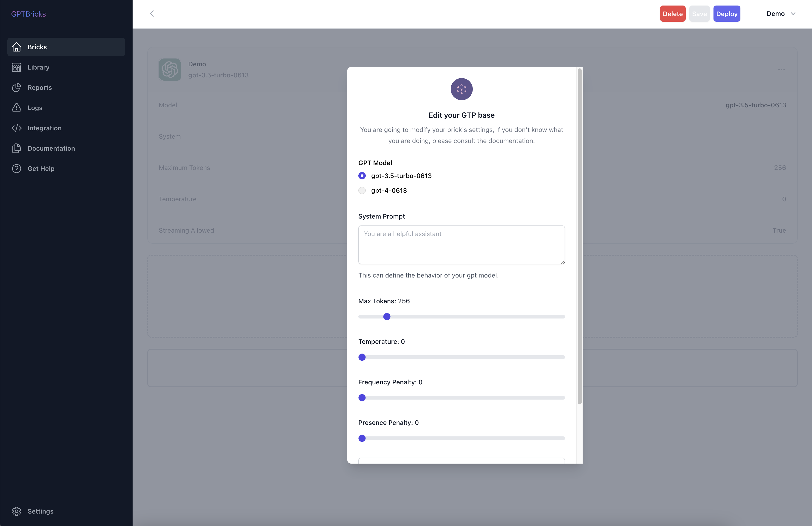812x526 pixels.
Task: Click the Frequency Penalty slider handle
Action: (x=362, y=398)
